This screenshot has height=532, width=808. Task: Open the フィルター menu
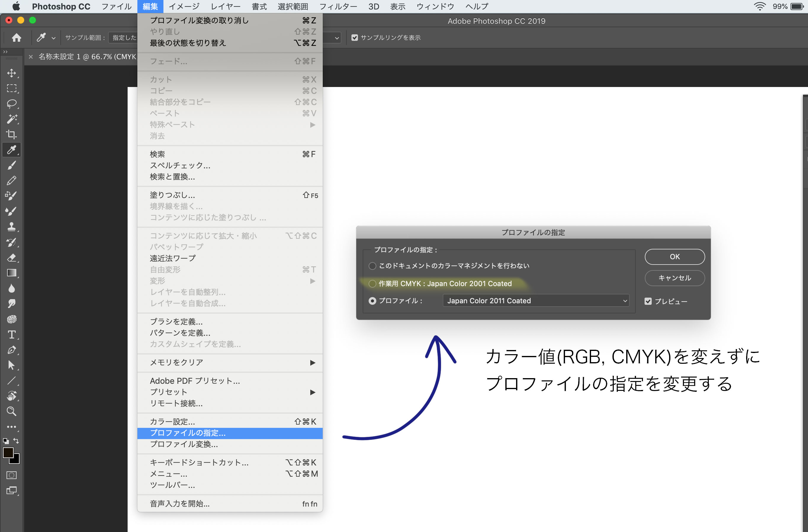338,7
